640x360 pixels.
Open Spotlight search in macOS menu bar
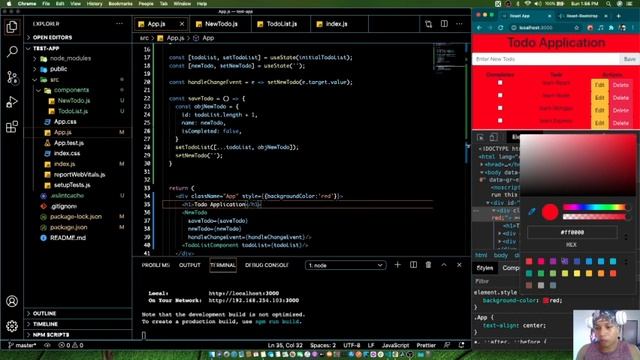(x=608, y=4)
